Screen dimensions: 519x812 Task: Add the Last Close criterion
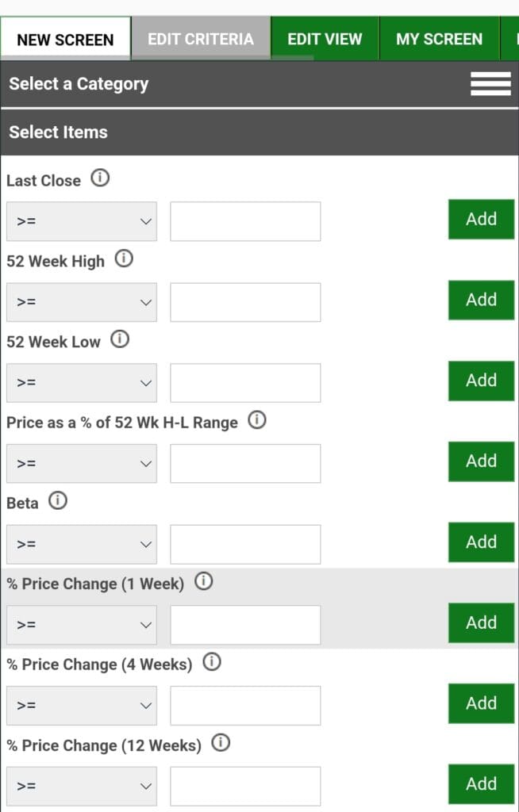481,220
